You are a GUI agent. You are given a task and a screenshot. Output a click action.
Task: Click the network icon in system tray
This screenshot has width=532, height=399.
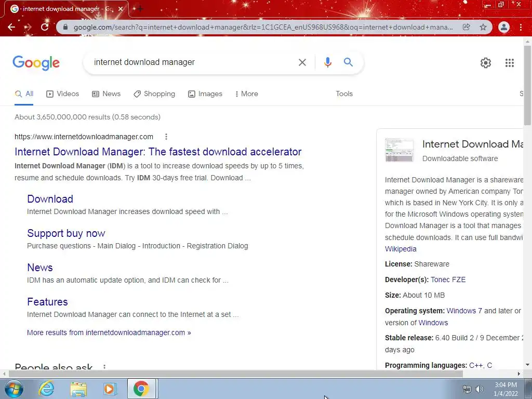pos(467,389)
